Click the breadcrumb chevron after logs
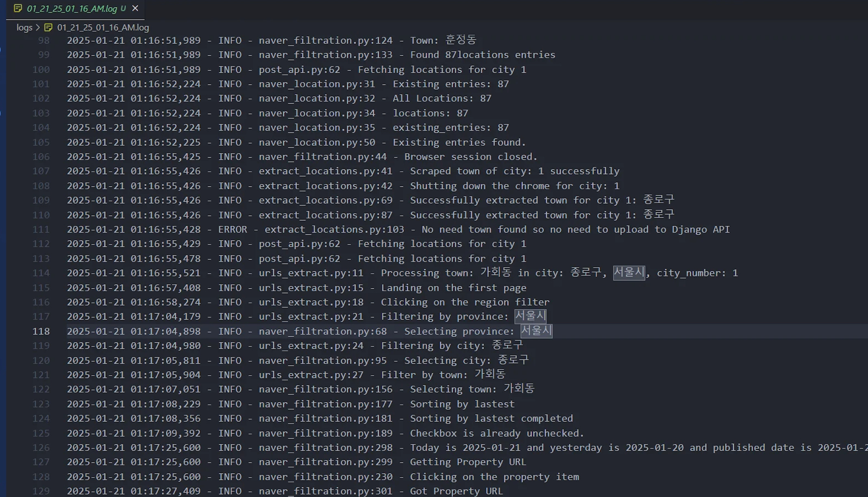Image resolution: width=868 pixels, height=497 pixels. [x=38, y=28]
